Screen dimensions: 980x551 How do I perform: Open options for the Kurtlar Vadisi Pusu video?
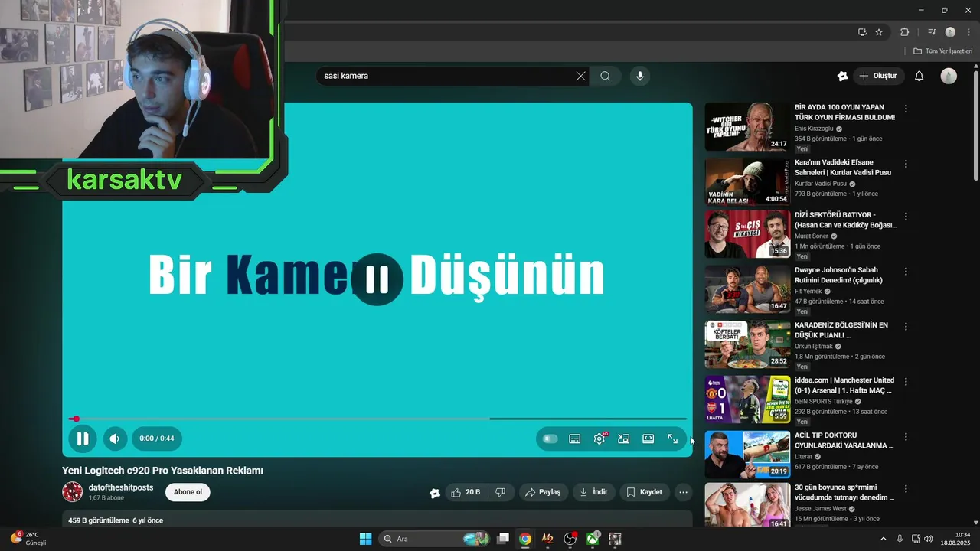pyautogui.click(x=906, y=164)
